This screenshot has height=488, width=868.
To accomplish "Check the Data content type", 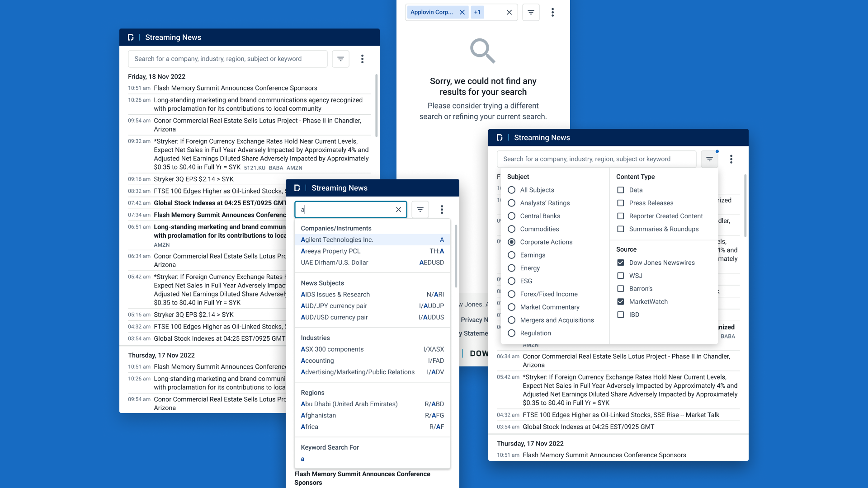I will click(x=621, y=190).
